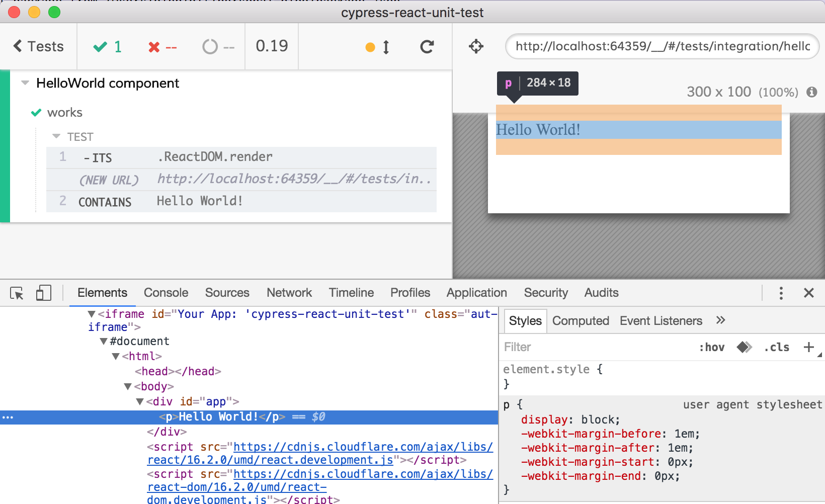
Task: Toggle the .cls element classes panel
Action: 777,347
